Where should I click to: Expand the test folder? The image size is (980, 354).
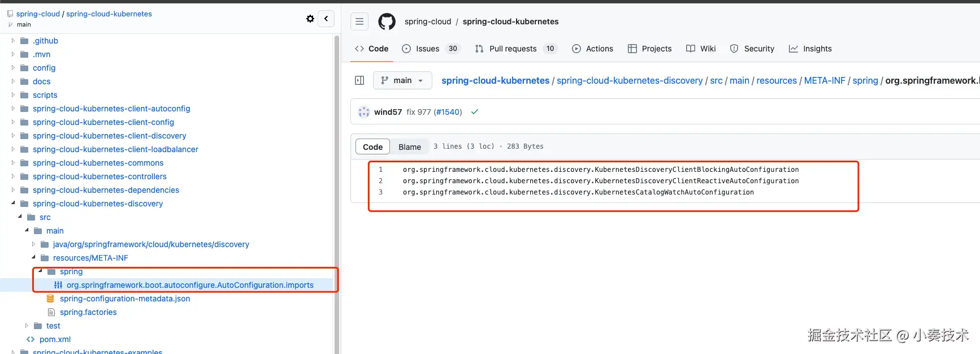click(x=27, y=326)
